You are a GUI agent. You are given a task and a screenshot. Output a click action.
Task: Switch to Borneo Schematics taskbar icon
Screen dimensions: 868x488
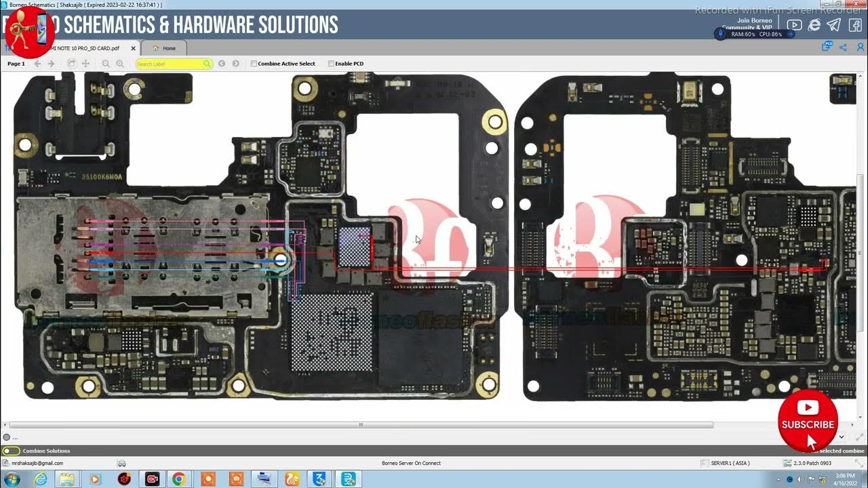(x=349, y=479)
